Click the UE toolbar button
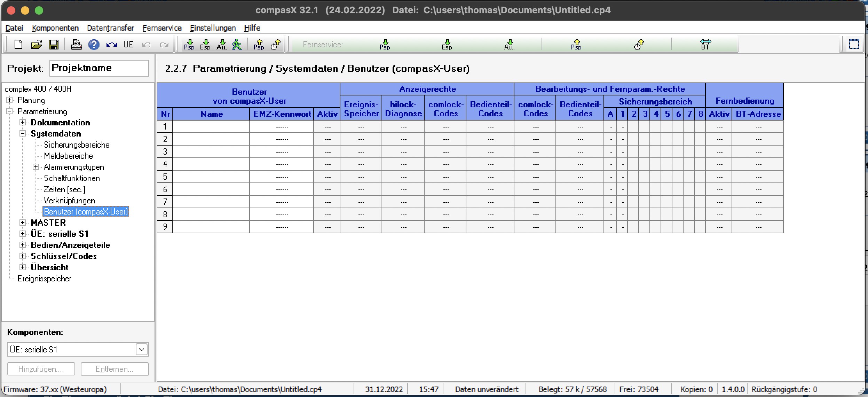 pyautogui.click(x=128, y=45)
